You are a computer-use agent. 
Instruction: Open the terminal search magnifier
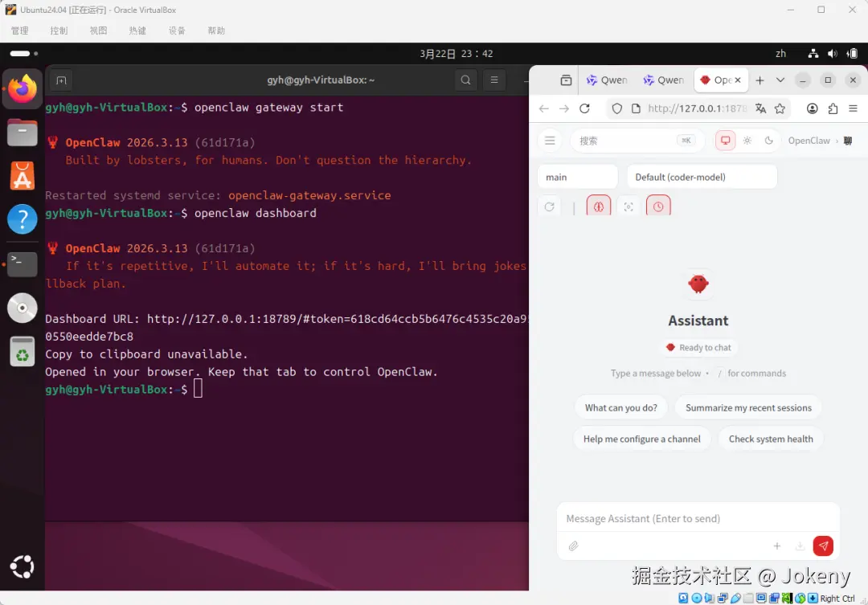click(465, 80)
